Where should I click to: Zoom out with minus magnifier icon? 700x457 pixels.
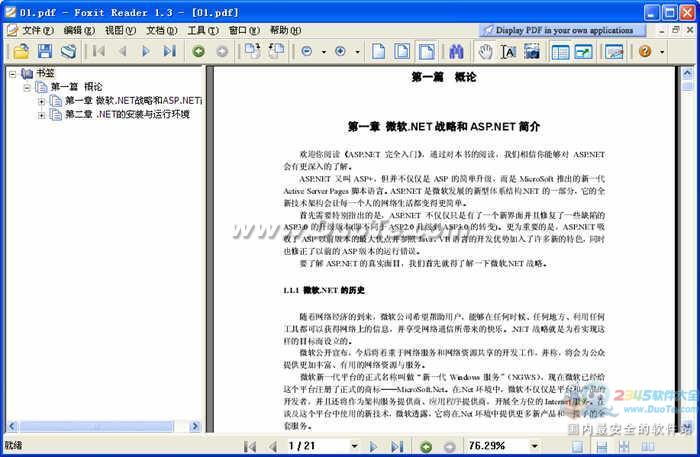point(307,51)
